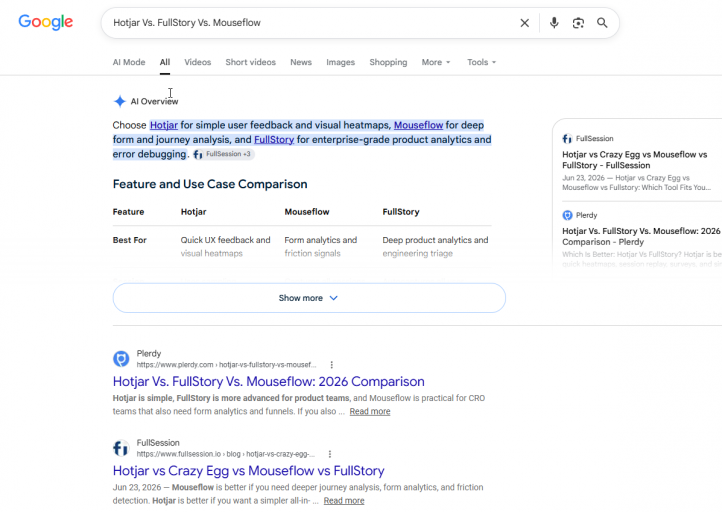Click the Hotjar column header in table
This screenshot has height=512, width=722.
(x=193, y=212)
